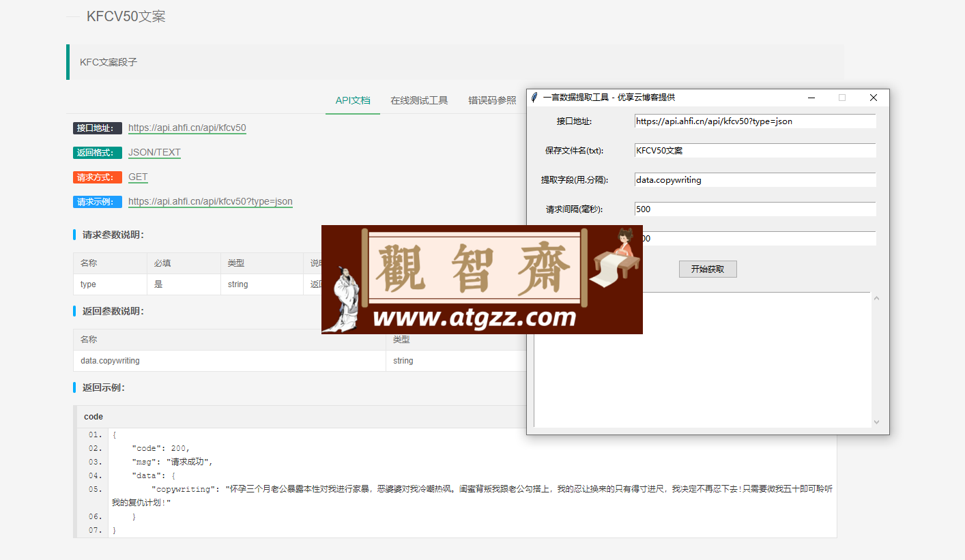The height and width of the screenshot is (560, 965).
Task: Open the https://api.ahfi.cn/api/kfcv50 interface address link
Action: 187,128
